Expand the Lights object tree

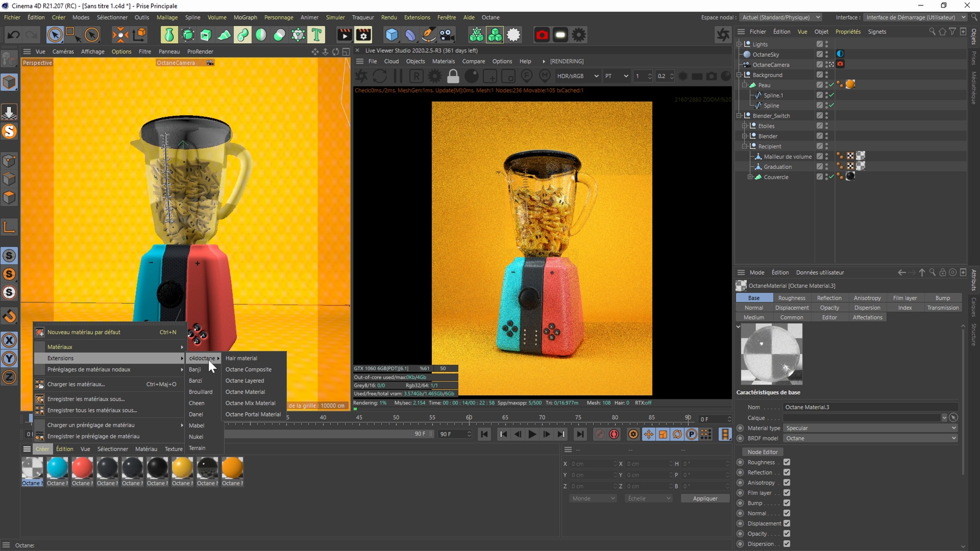[739, 44]
